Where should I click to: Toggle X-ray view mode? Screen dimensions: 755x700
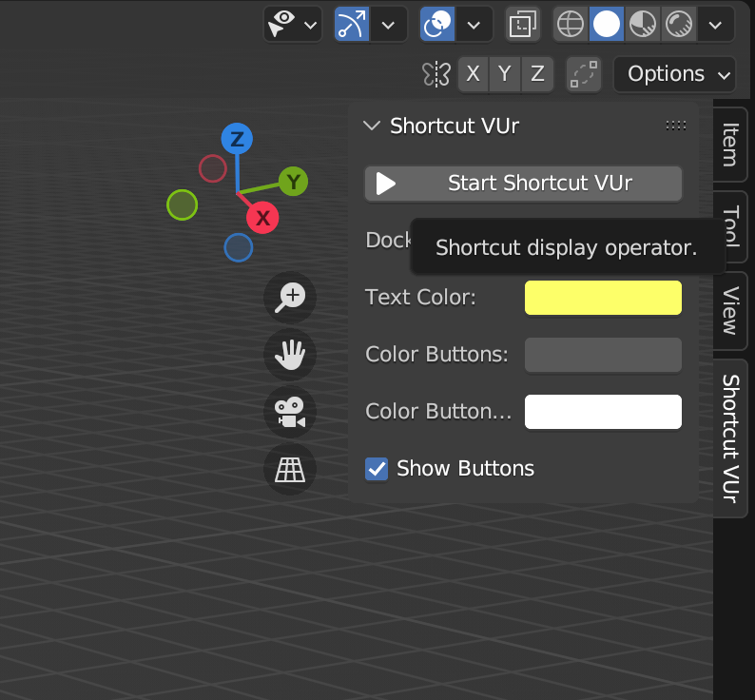point(523,24)
